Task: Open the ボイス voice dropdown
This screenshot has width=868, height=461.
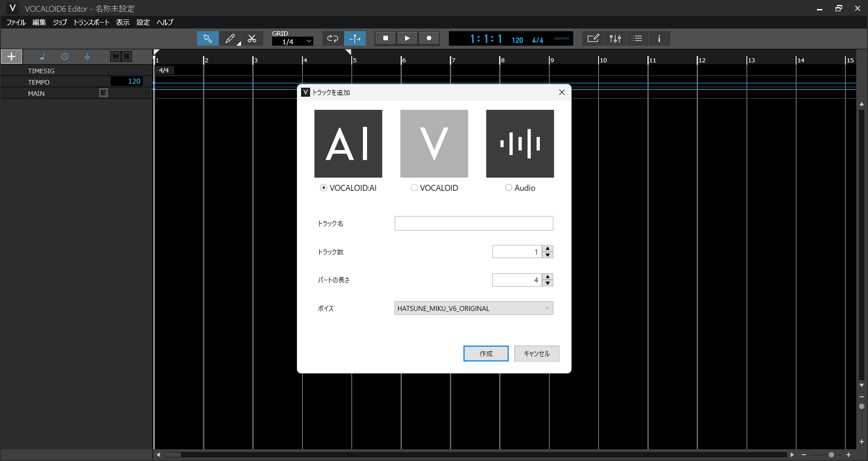Action: (x=474, y=308)
